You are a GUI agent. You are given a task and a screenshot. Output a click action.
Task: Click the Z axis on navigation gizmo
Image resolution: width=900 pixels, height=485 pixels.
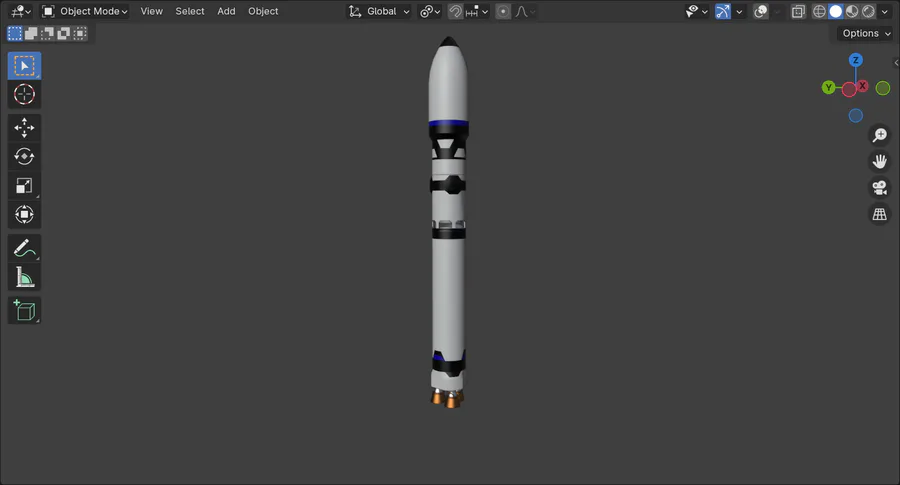pos(856,60)
